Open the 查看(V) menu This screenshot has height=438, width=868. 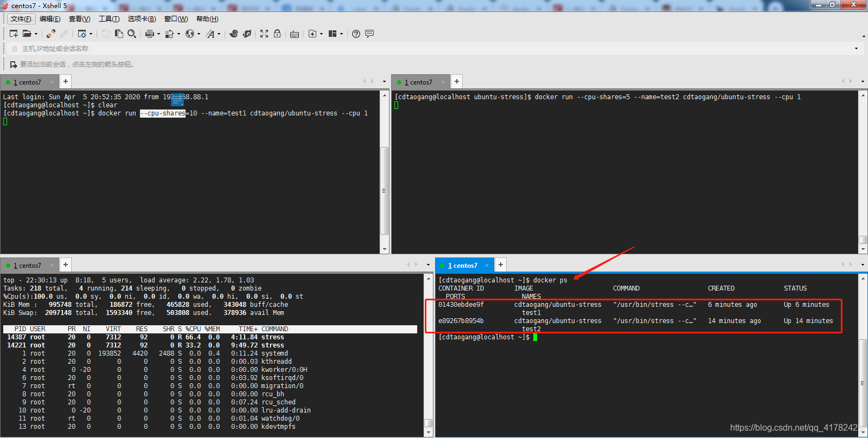[79, 19]
